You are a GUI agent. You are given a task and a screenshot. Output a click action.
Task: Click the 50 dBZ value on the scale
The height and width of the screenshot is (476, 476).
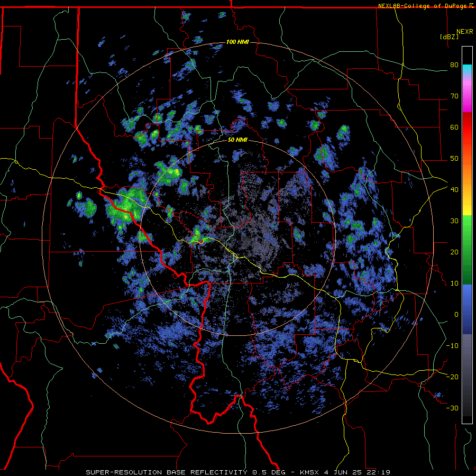(454, 159)
